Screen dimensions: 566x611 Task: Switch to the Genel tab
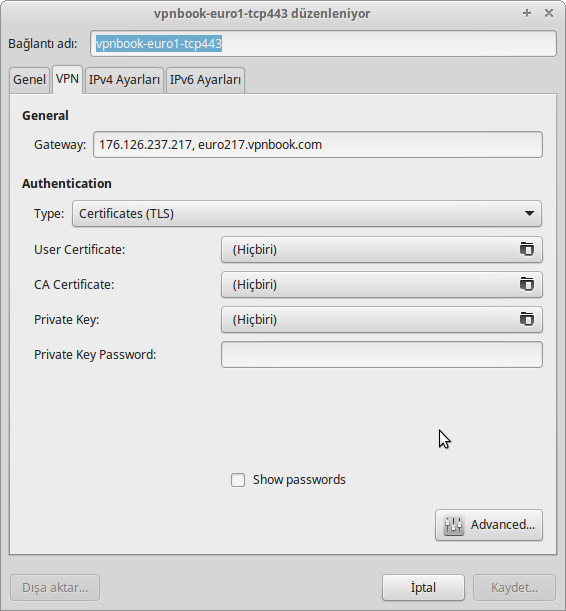pos(30,80)
